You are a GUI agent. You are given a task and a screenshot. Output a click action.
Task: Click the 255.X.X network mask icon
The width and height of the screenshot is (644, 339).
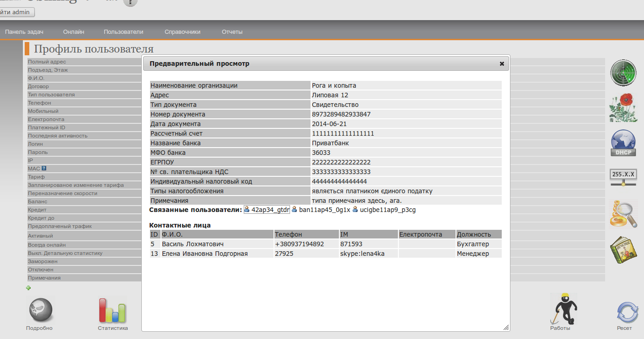click(x=624, y=177)
